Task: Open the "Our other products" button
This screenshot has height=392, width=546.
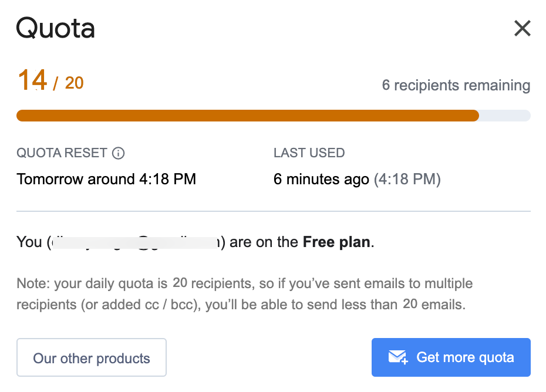Action: click(92, 358)
